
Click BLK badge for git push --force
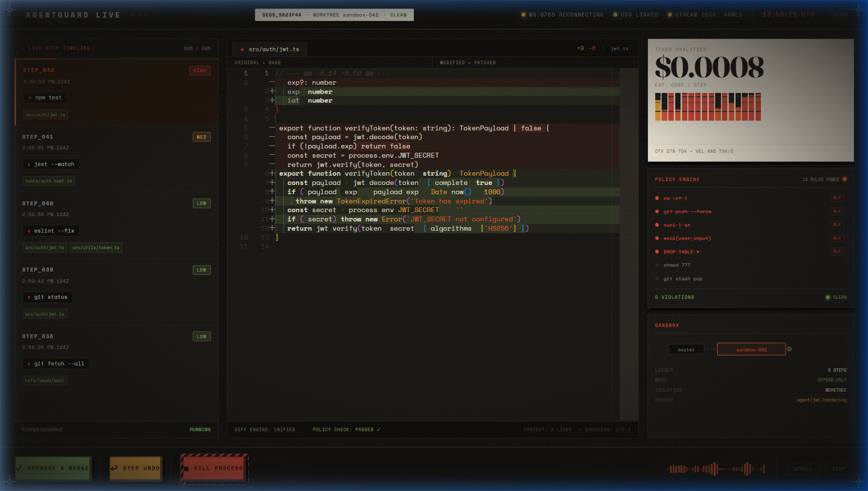click(x=837, y=211)
